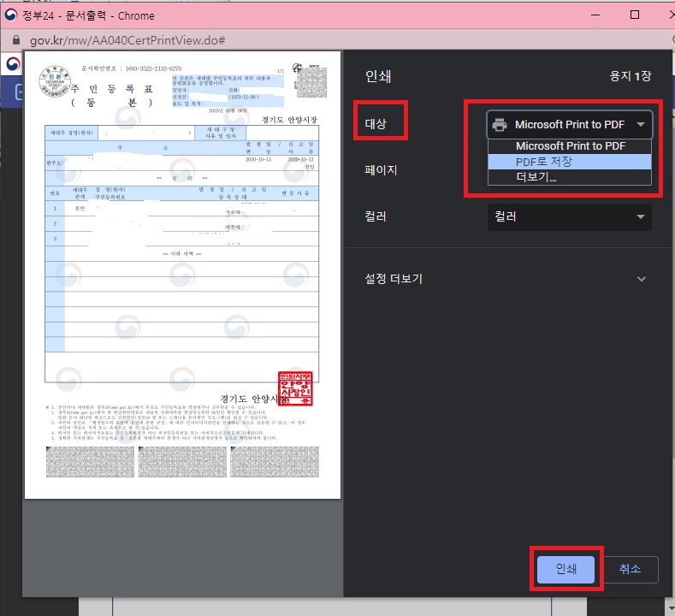The image size is (675, 616).
Task: Click the gov.kr address bar URL
Action: [x=127, y=40]
